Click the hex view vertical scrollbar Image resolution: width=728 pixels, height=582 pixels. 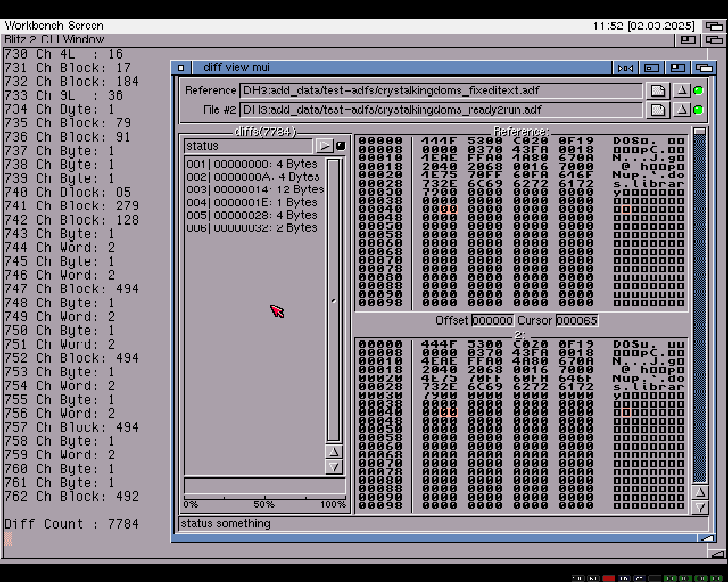[x=700, y=307]
